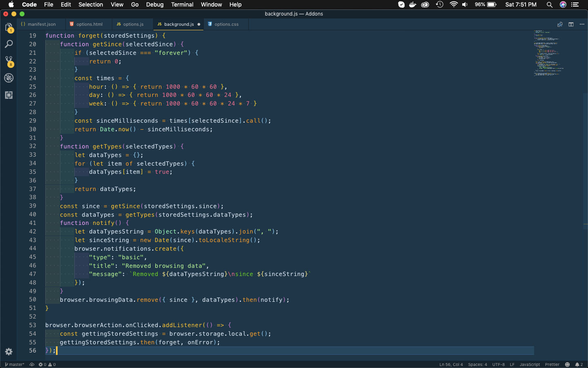Open the Explorer view in the activity bar
This screenshot has width=588, height=368.
point(9,27)
